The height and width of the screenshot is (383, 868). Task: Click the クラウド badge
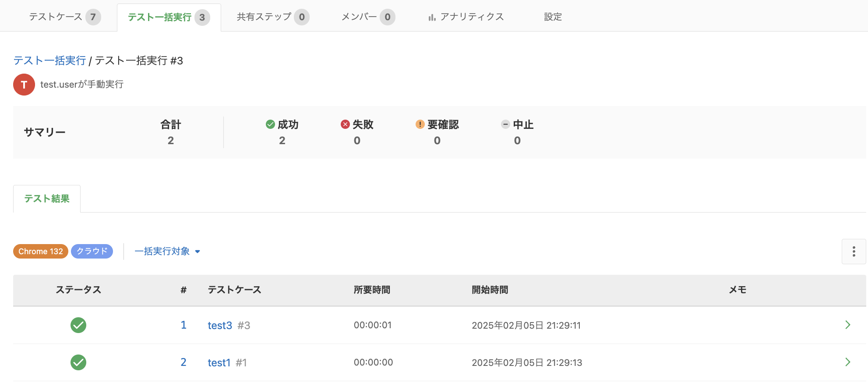[x=92, y=252]
